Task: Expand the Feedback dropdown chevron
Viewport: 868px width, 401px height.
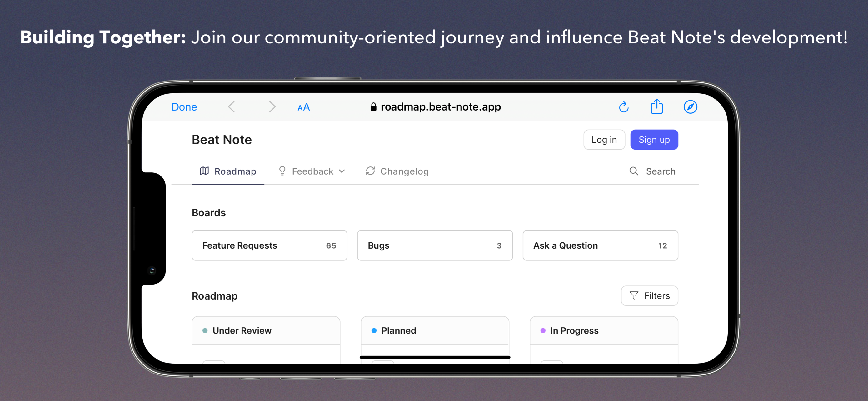Action: point(342,171)
